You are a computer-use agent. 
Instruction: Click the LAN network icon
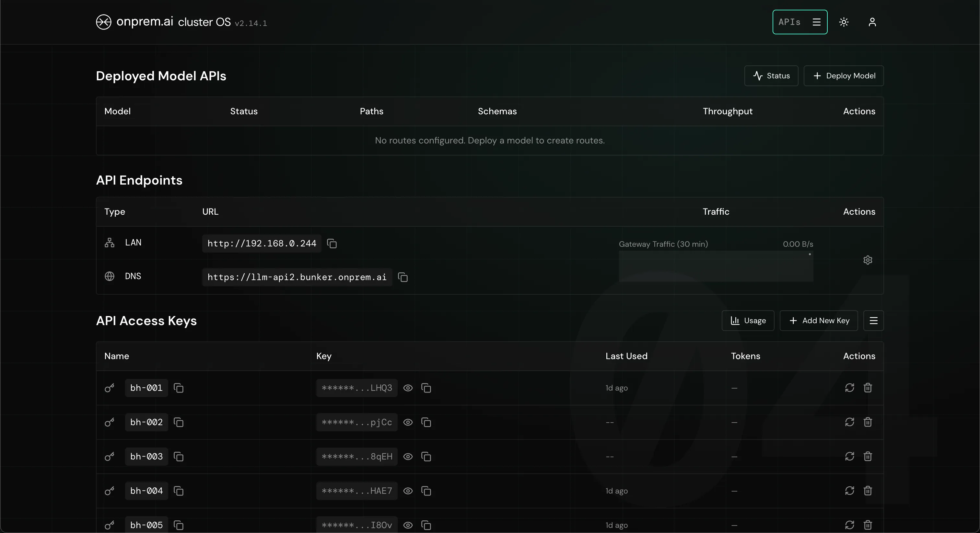(x=110, y=243)
